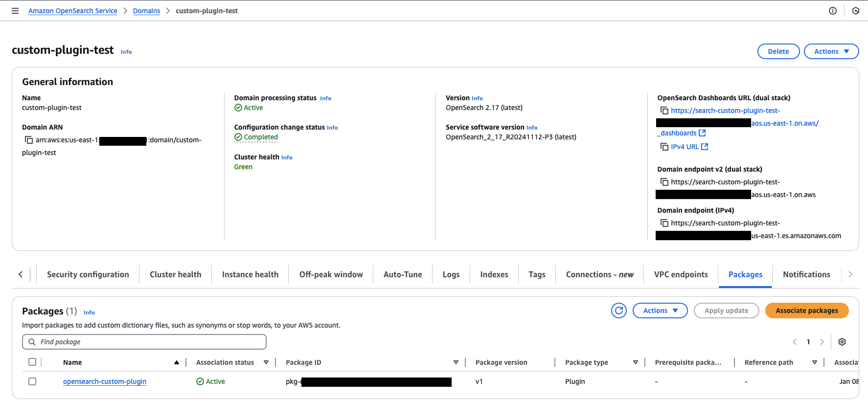Open the hamburger navigation menu
The image size is (868, 400).
click(15, 11)
